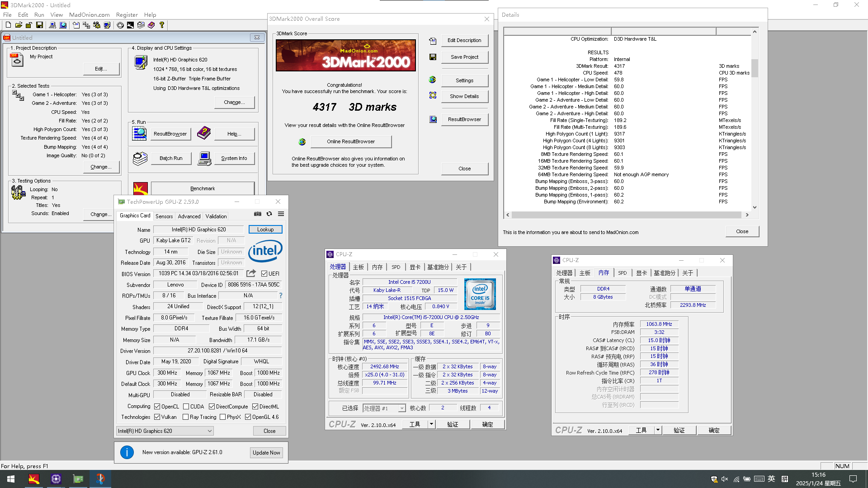Click the icon beside Show Details button
This screenshot has width=868, height=488.
click(x=433, y=95)
